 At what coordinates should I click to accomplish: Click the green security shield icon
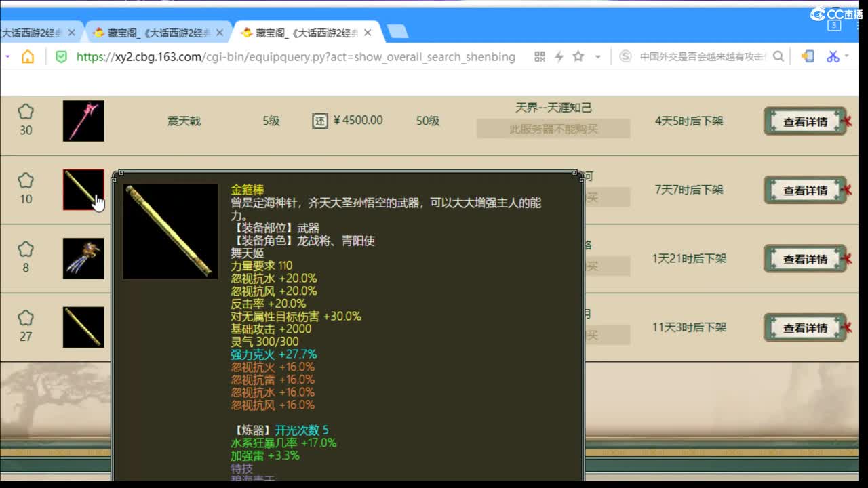click(61, 57)
